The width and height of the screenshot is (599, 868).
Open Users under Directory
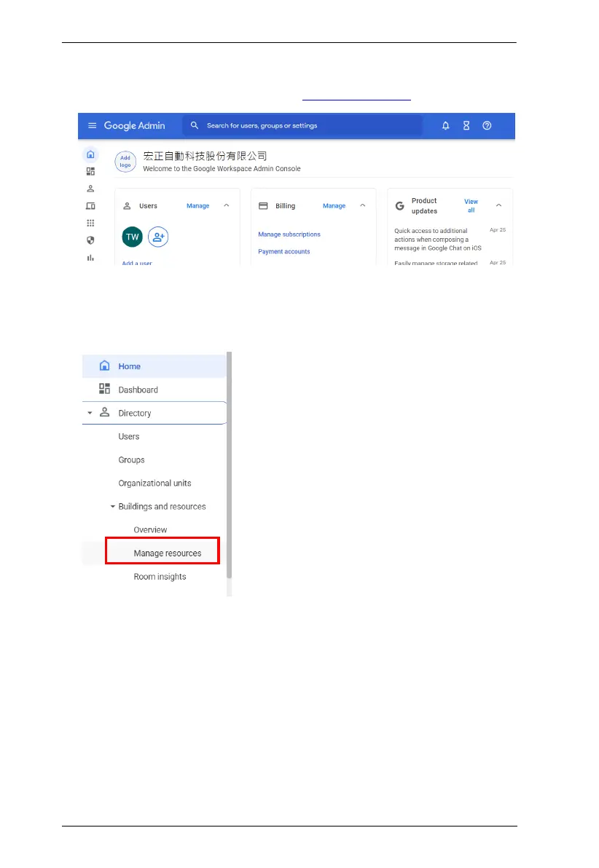pyautogui.click(x=128, y=437)
